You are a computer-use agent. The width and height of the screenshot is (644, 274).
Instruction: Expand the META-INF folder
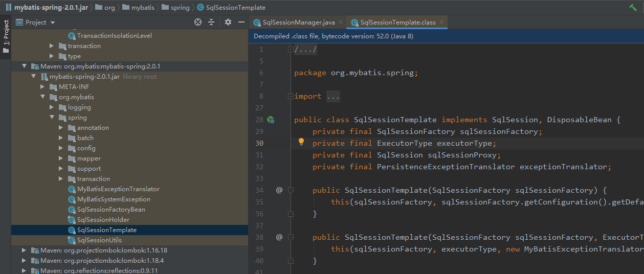tap(42, 87)
